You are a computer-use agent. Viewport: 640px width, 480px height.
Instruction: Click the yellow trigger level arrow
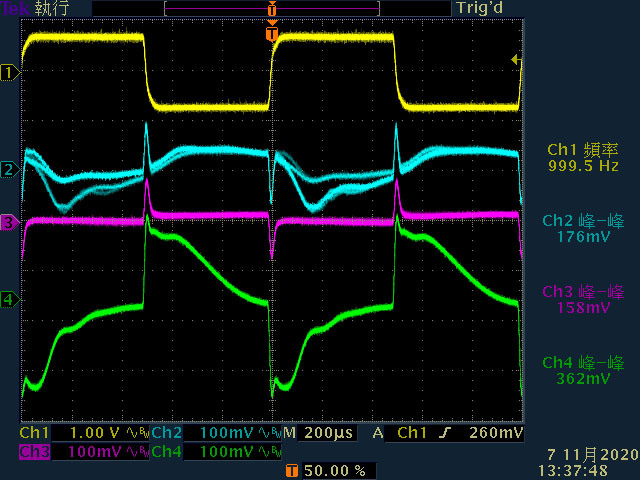point(516,60)
